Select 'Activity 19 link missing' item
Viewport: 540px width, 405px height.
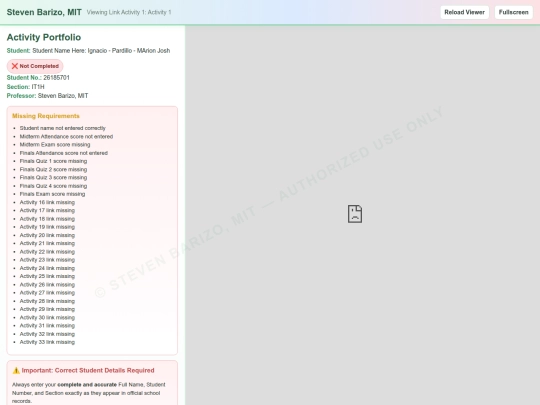(x=47, y=227)
